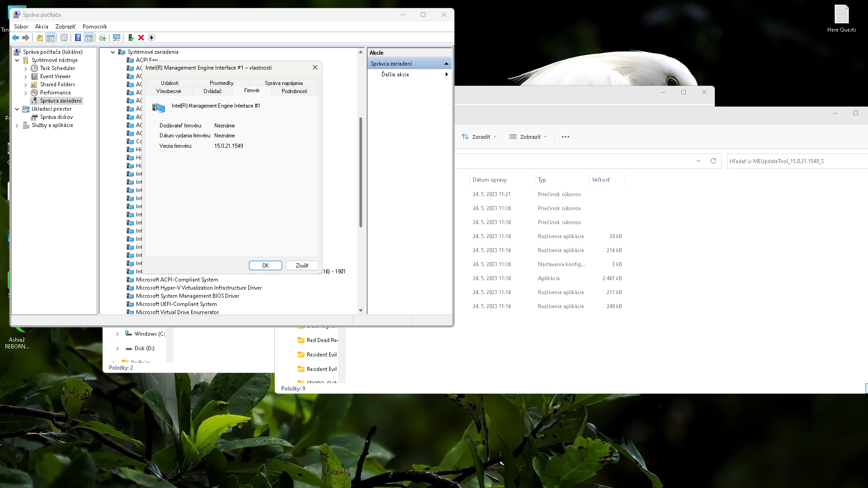Click the blue Help question mark icon

(78, 38)
